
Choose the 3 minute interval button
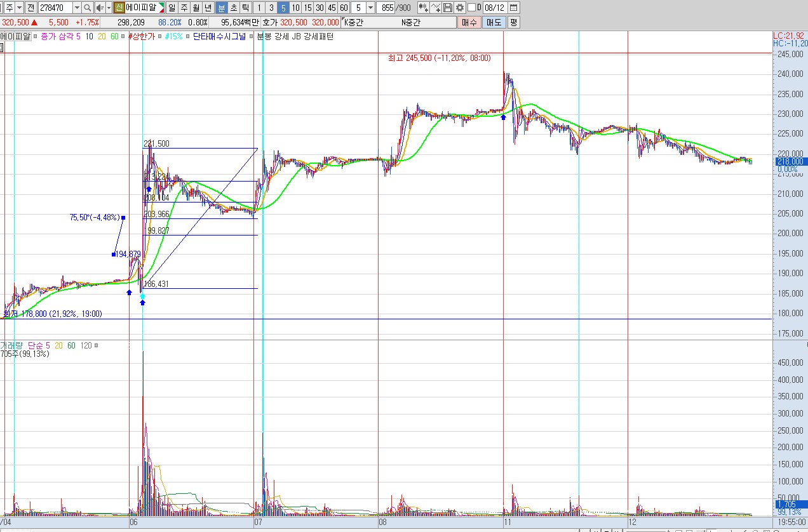click(x=271, y=8)
